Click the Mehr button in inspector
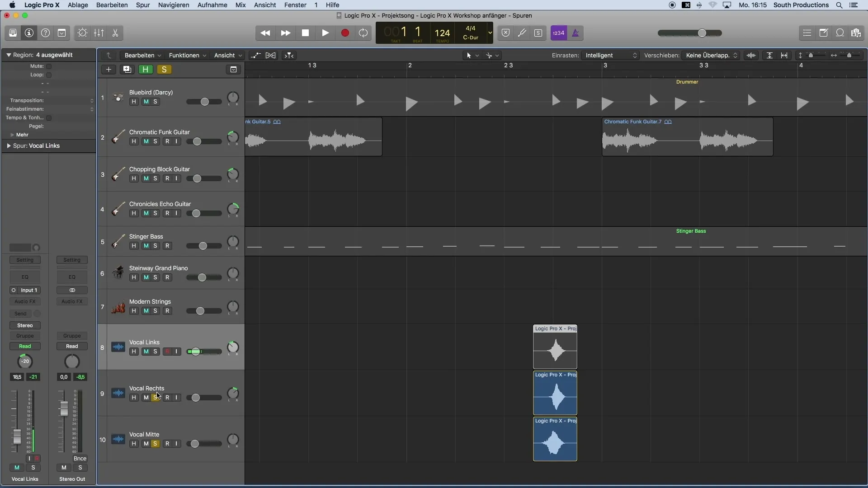 tap(21, 134)
